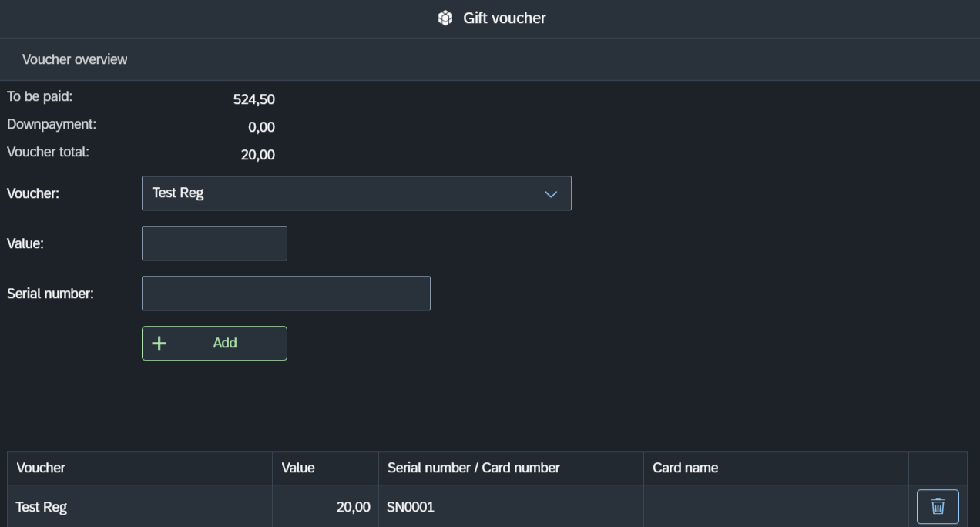Focus the Serial number input field
The height and width of the screenshot is (527, 980).
tap(286, 294)
